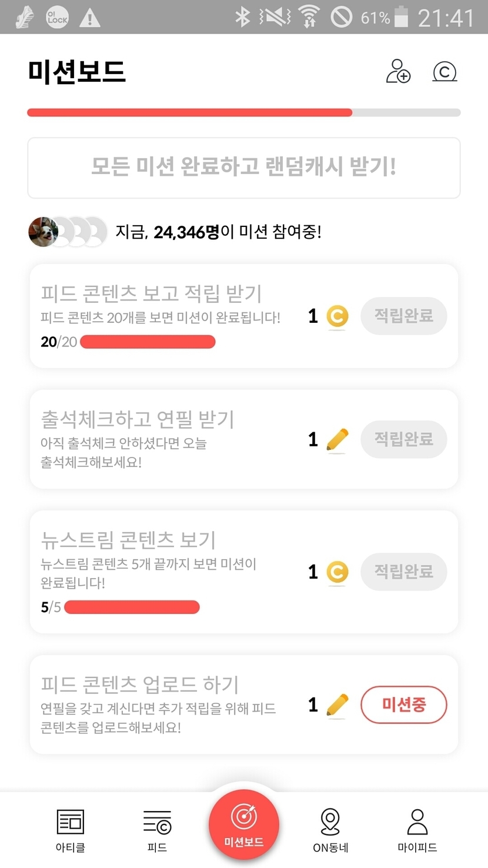This screenshot has height=868, width=488.
Task: Open the cash coin icon in header
Action: (444, 72)
